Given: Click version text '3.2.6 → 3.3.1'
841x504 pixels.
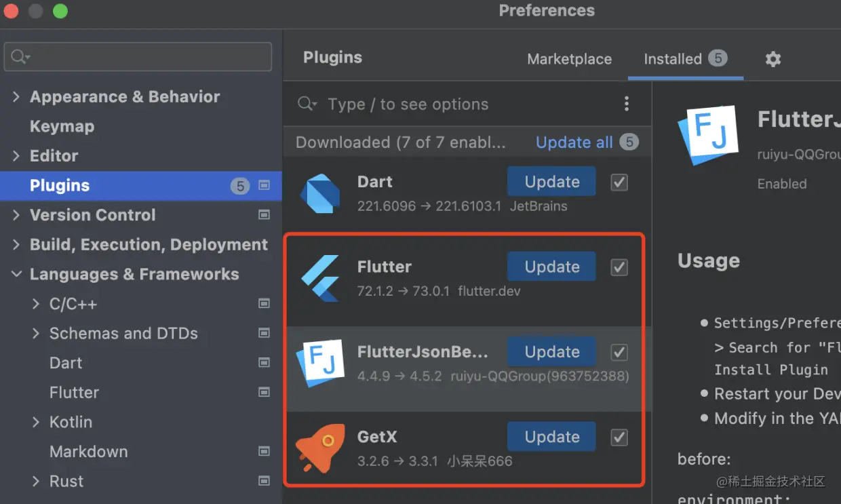Looking at the screenshot, I should [397, 461].
